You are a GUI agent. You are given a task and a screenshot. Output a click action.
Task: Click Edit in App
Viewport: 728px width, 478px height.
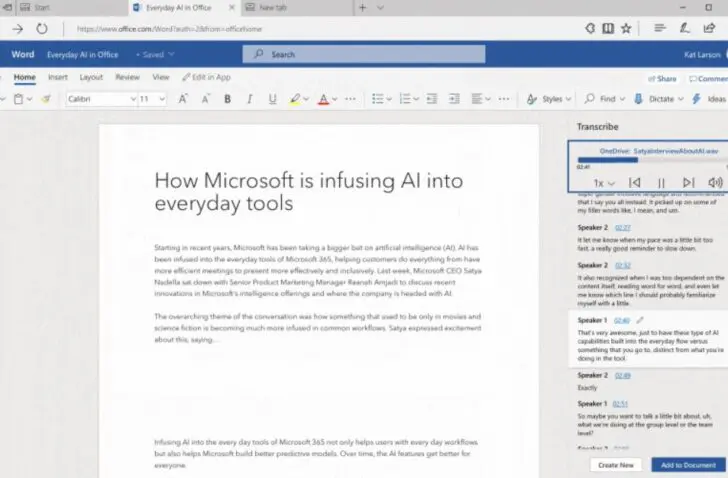pyautogui.click(x=206, y=78)
